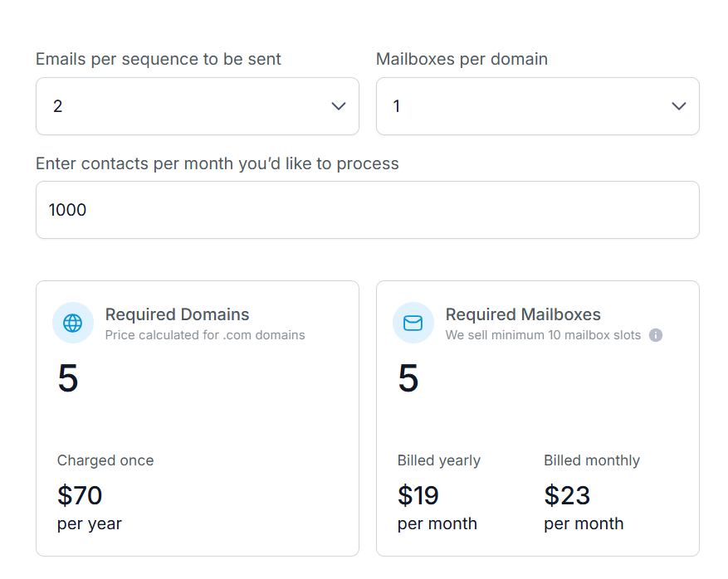
Task: Click the chevron arrow in Mailboxes per domain field
Action: [x=679, y=106]
